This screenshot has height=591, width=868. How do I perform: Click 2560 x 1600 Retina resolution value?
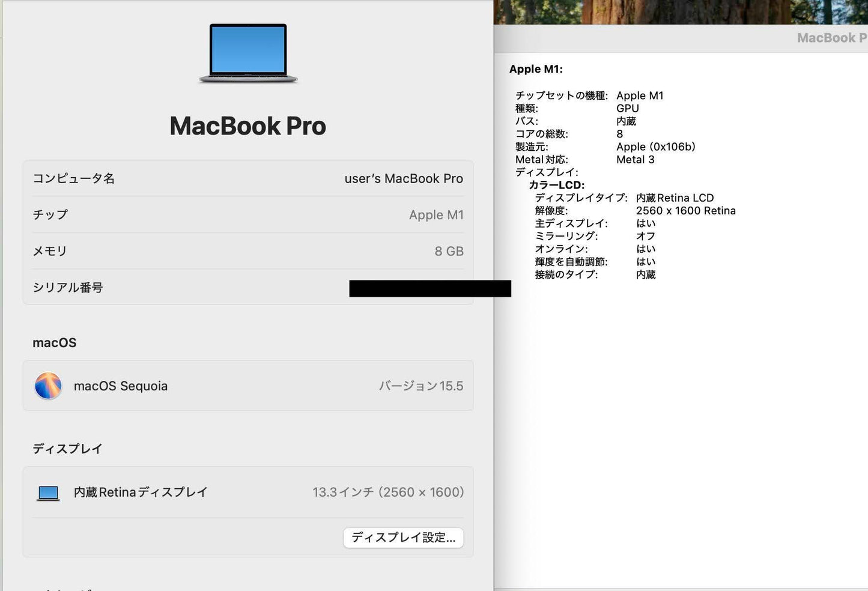[686, 211]
